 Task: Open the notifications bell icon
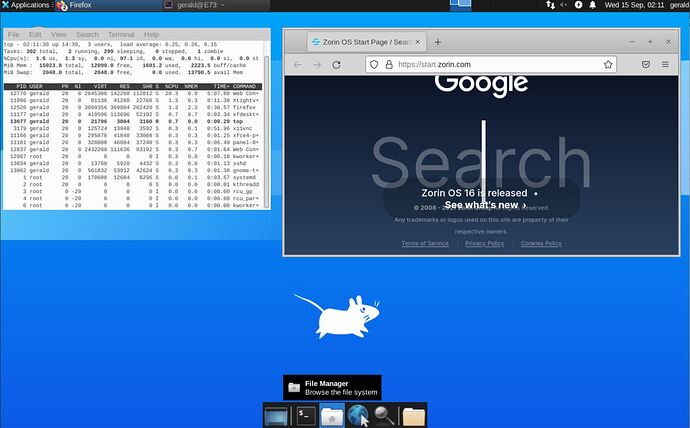[593, 5]
